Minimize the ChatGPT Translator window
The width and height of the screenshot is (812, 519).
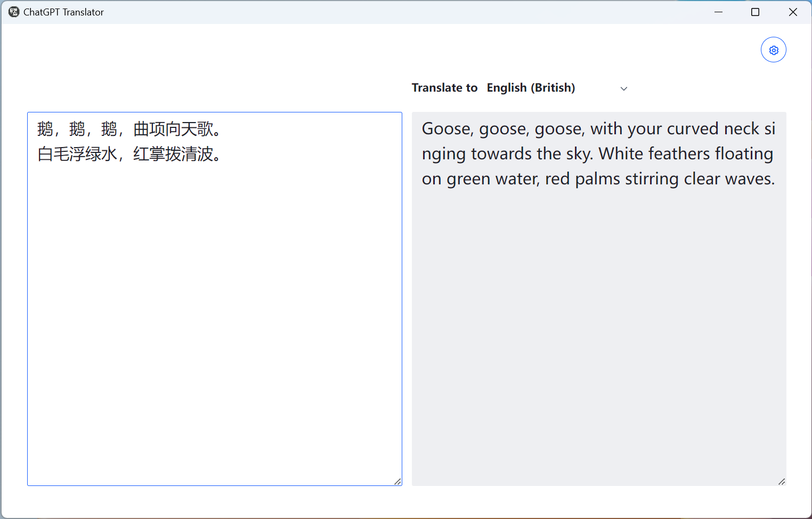click(x=718, y=12)
